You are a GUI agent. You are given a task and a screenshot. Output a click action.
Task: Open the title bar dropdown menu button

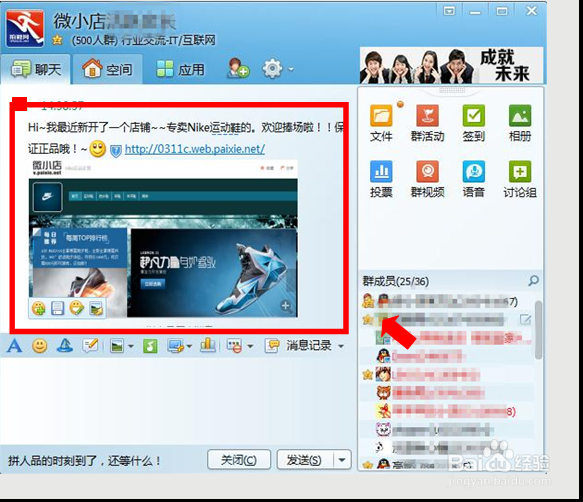(449, 11)
